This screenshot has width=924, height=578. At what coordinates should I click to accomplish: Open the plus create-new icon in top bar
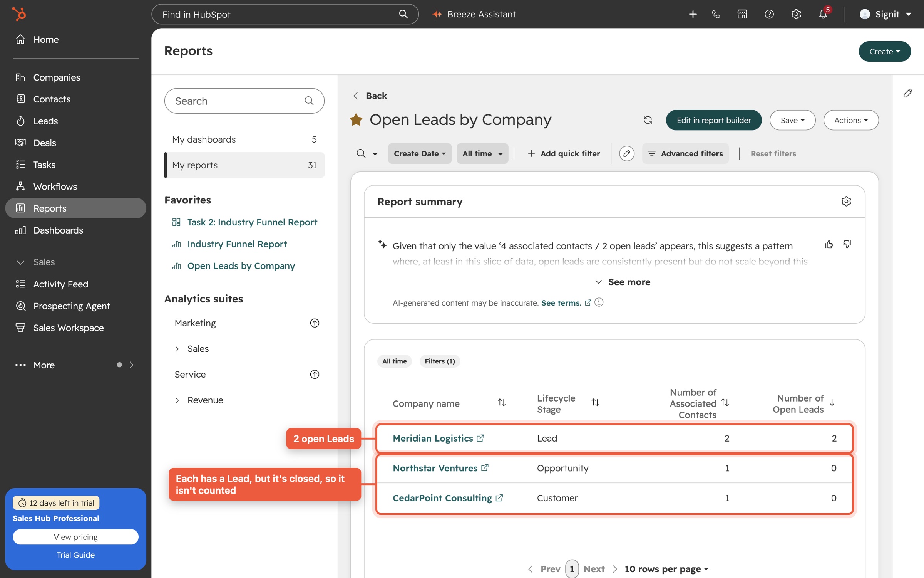tap(693, 14)
